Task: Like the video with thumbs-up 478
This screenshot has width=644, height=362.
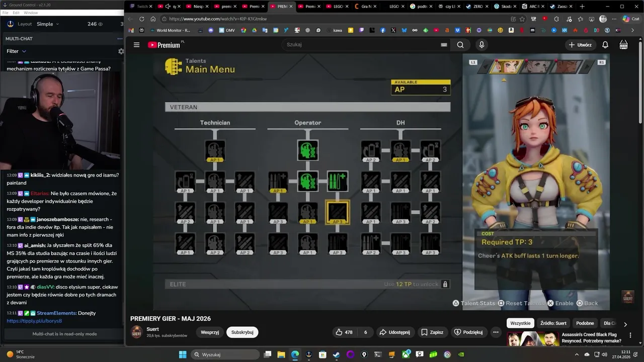Action: tap(344, 332)
